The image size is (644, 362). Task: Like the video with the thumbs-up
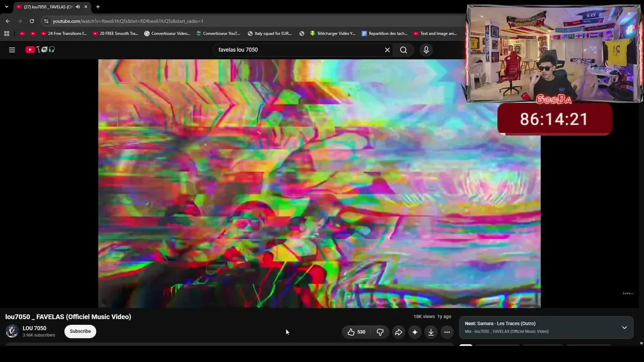coord(356,332)
